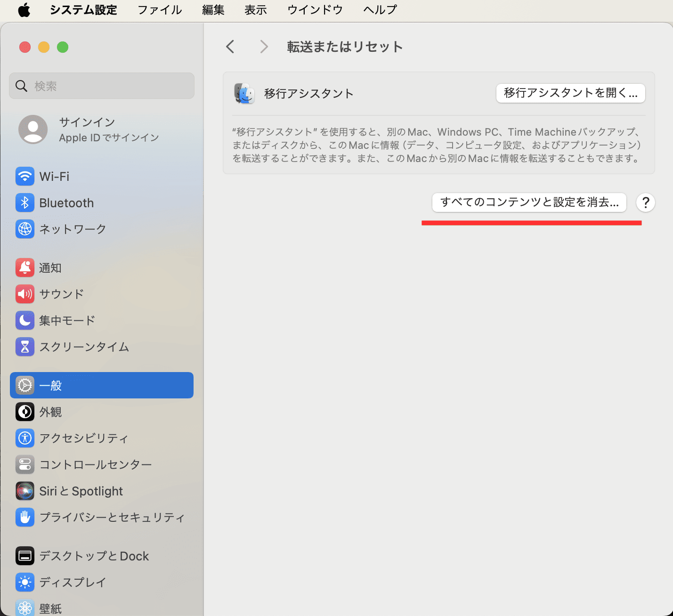Open the ヘルプ menu
Viewport: 673px width, 616px height.
coord(380,10)
